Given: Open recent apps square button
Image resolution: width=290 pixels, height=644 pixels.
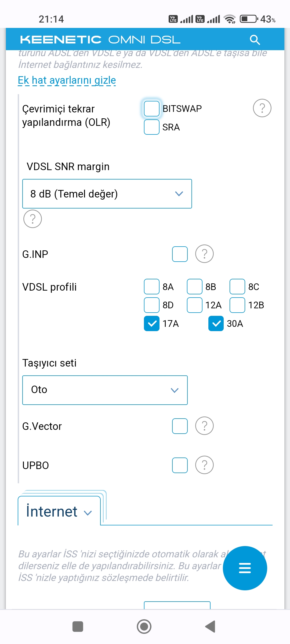Looking at the screenshot, I should (78, 627).
